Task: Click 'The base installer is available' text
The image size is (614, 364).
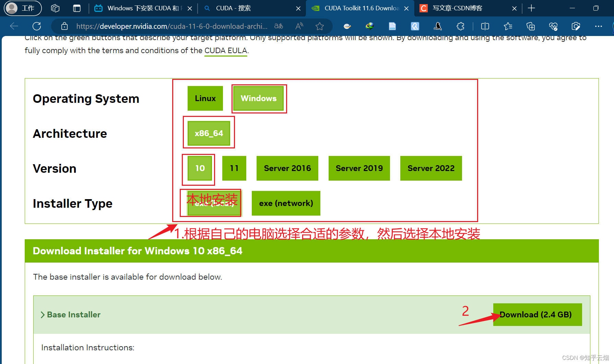Action: click(x=128, y=277)
